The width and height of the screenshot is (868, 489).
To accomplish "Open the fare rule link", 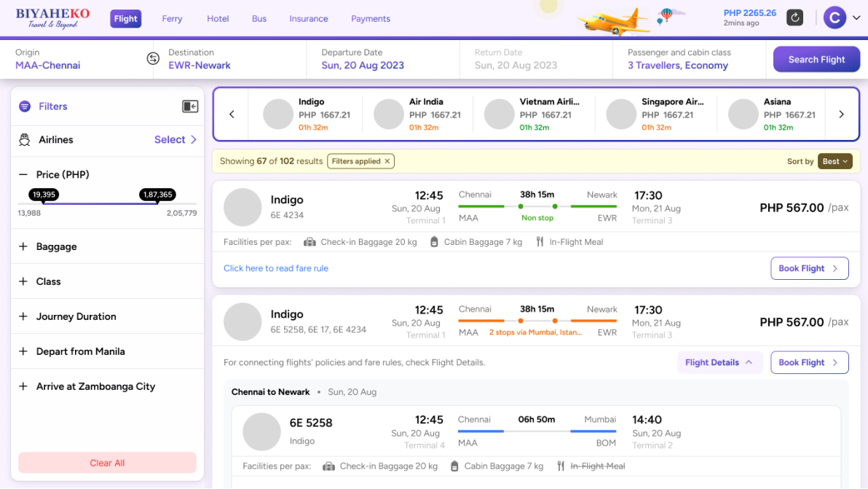I will 276,268.
